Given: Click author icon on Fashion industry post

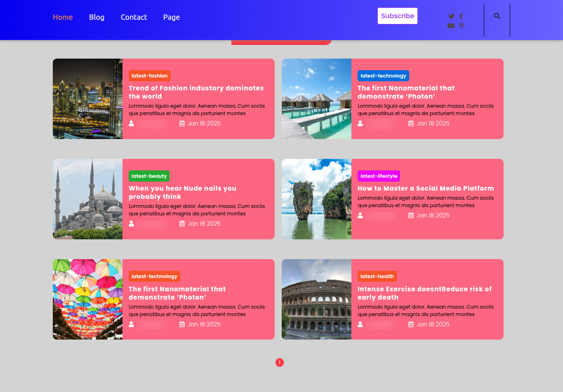Looking at the screenshot, I should (x=131, y=123).
